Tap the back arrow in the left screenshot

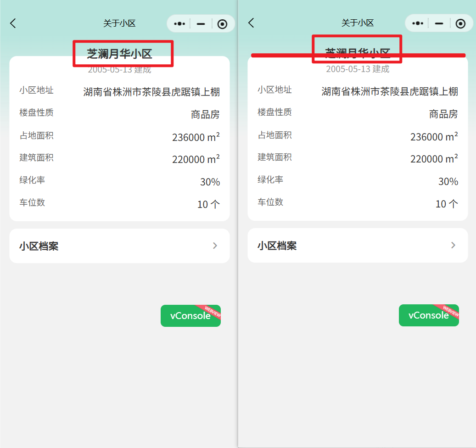coord(13,23)
